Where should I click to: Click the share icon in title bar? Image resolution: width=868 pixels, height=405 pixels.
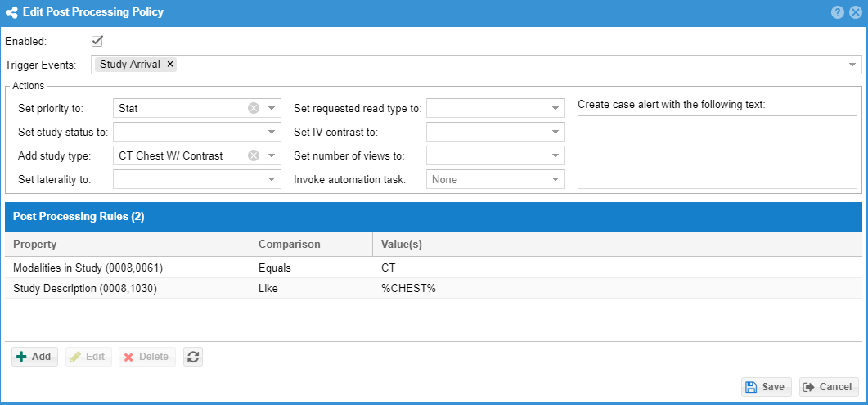tap(11, 12)
